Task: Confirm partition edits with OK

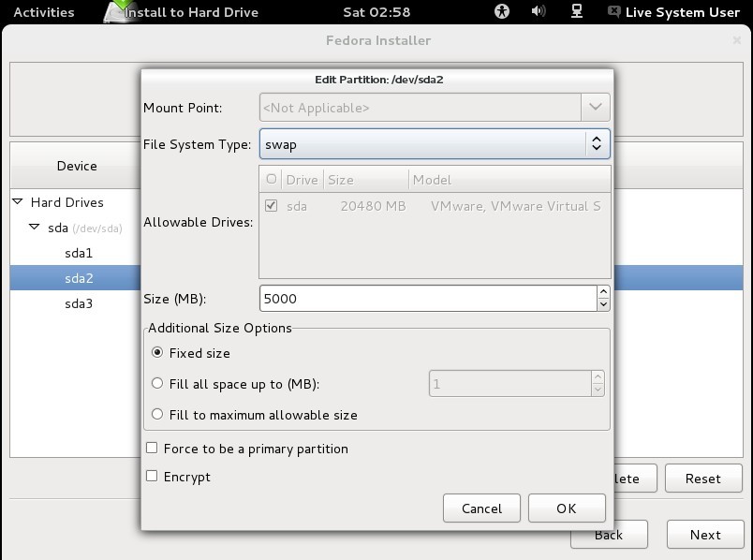Action: [x=567, y=508]
